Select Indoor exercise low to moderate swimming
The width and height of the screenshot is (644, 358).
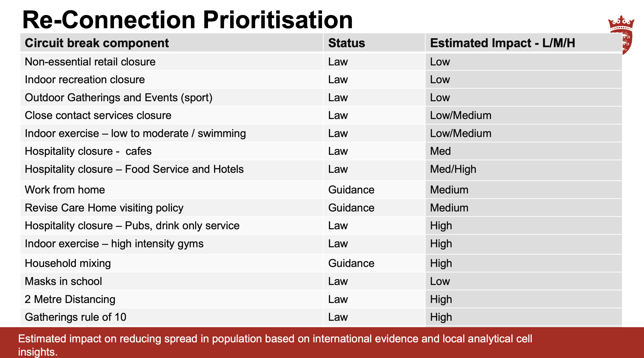click(135, 133)
